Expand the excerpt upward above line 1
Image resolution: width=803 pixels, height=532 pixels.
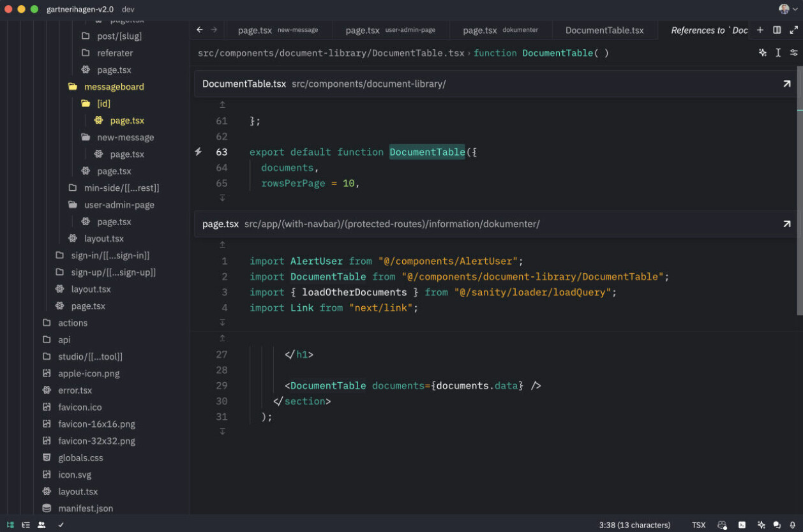click(222, 245)
